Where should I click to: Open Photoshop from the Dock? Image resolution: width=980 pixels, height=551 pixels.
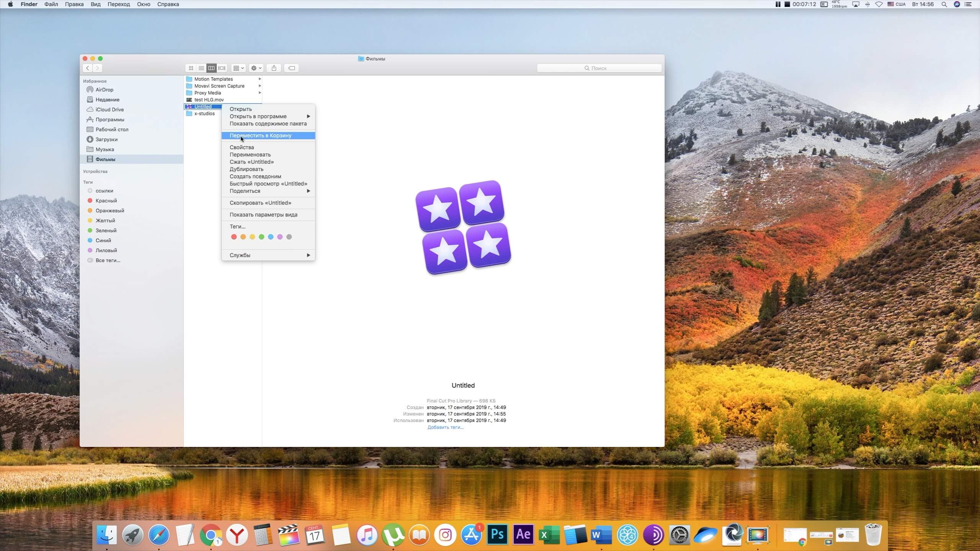(497, 535)
